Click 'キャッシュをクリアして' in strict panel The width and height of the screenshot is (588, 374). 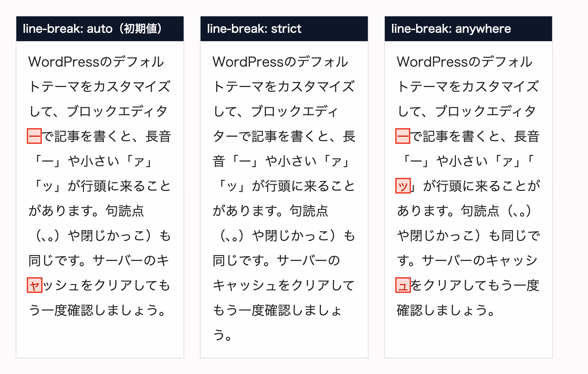[x=284, y=285]
